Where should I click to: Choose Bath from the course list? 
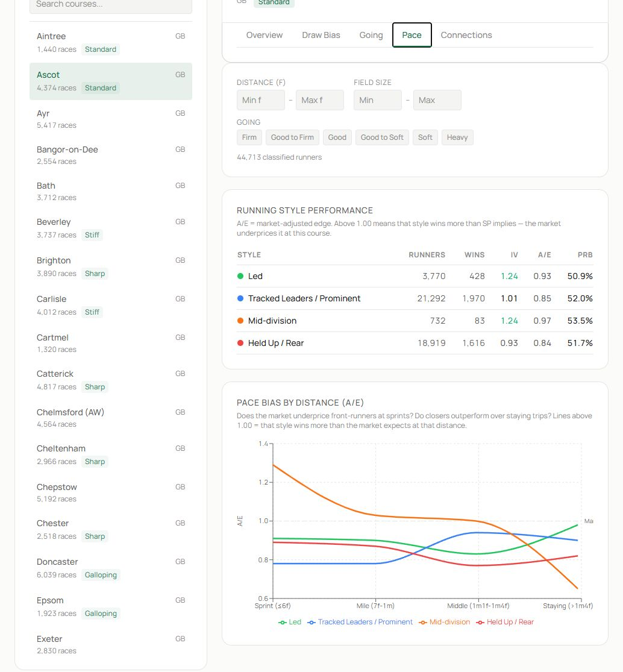(110, 192)
